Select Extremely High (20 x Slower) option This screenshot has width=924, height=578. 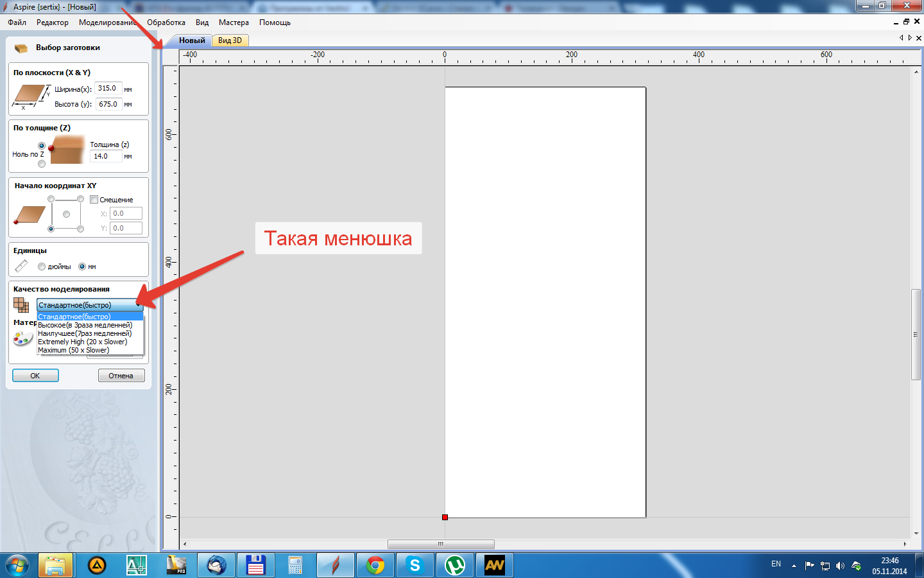(x=90, y=342)
